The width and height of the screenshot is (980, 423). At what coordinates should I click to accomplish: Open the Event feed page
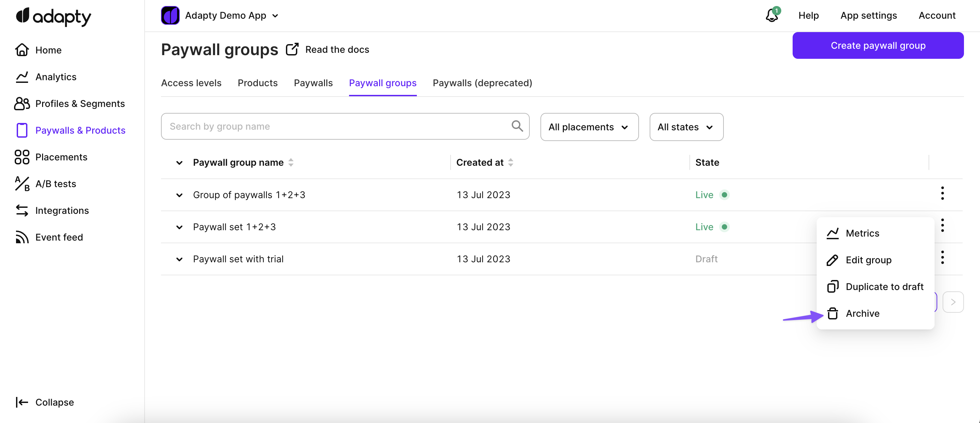tap(59, 237)
